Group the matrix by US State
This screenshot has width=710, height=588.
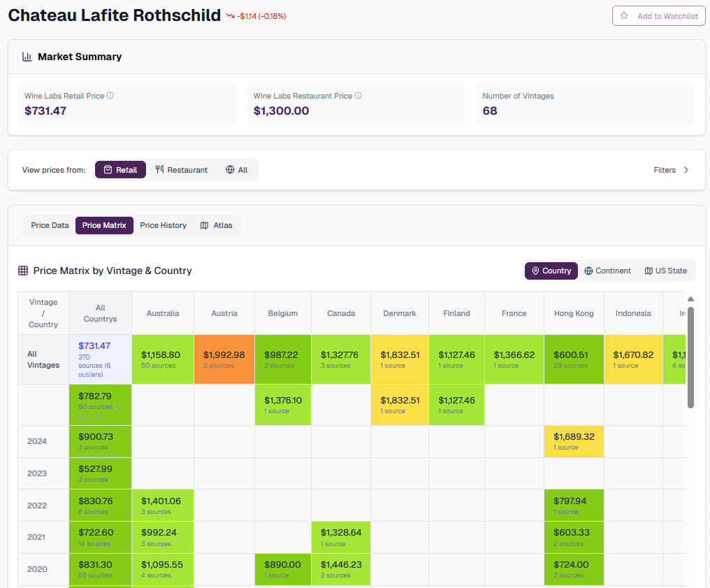(665, 271)
